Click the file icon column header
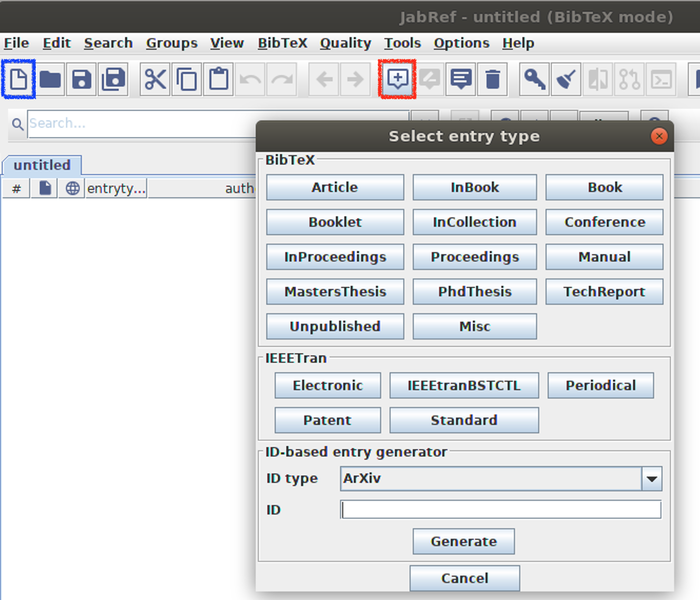 (45, 188)
